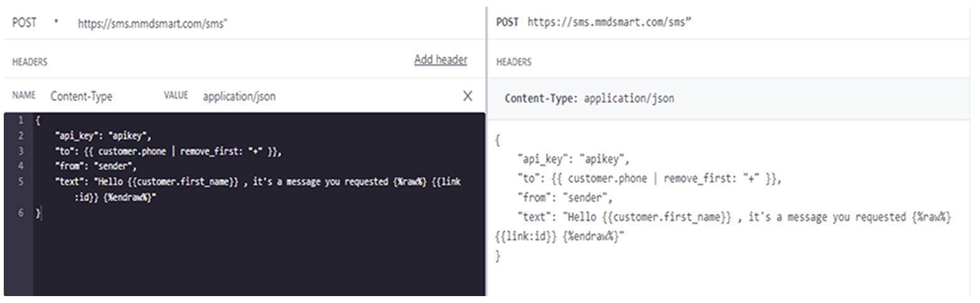
Task: Open the POST method dropdown arrow
Action: (56, 22)
